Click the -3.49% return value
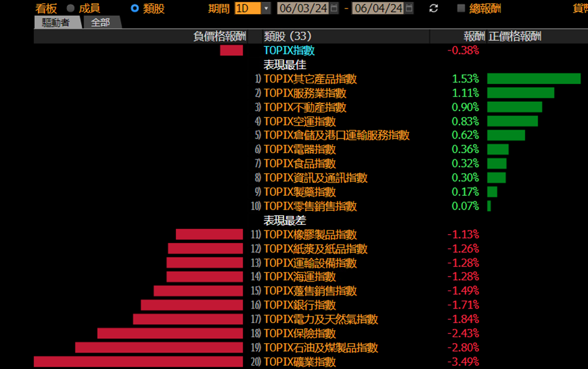The image size is (588, 369). coord(463,362)
